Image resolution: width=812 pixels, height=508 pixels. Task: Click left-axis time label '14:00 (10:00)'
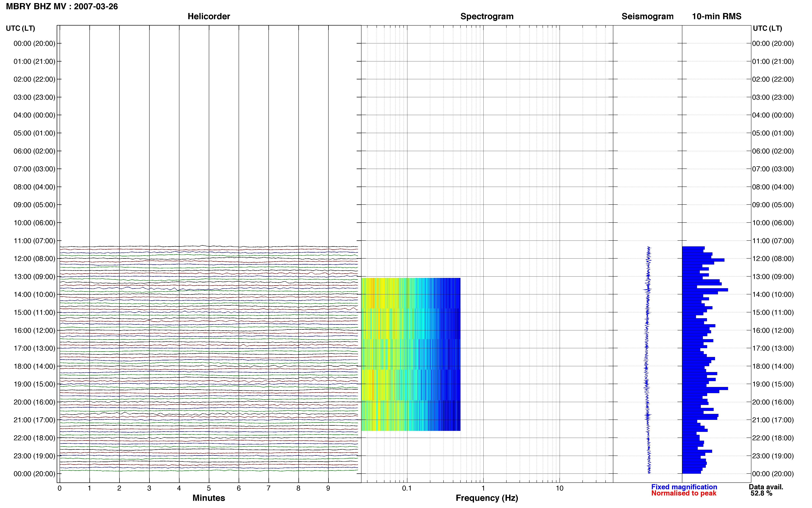34,295
